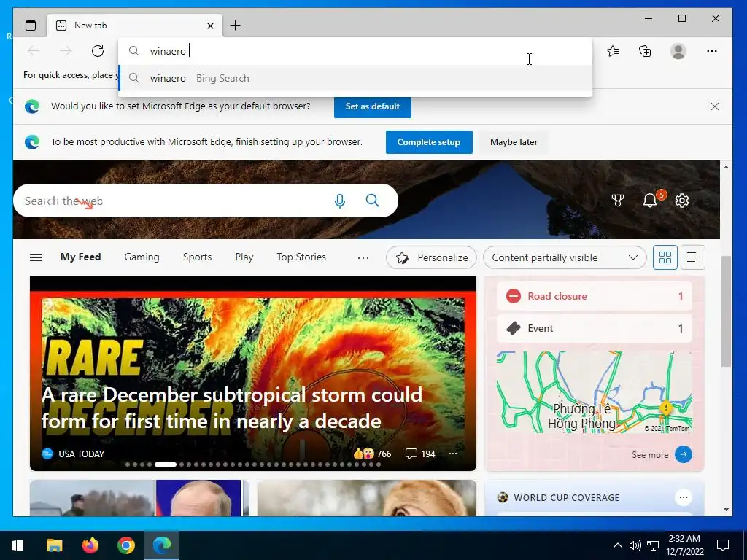The image size is (747, 560).
Task: Click the vertical scrollbar thumb
Action: click(x=726, y=311)
